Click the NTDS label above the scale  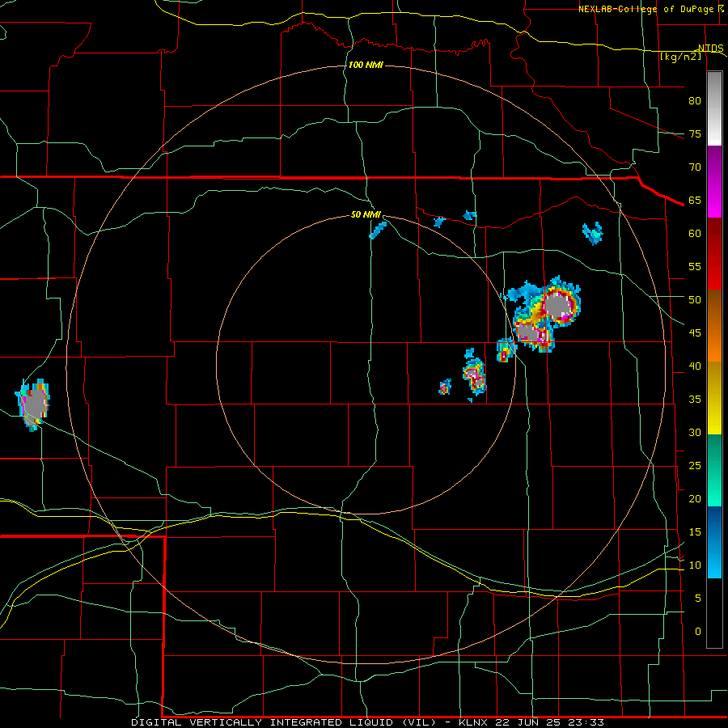710,49
